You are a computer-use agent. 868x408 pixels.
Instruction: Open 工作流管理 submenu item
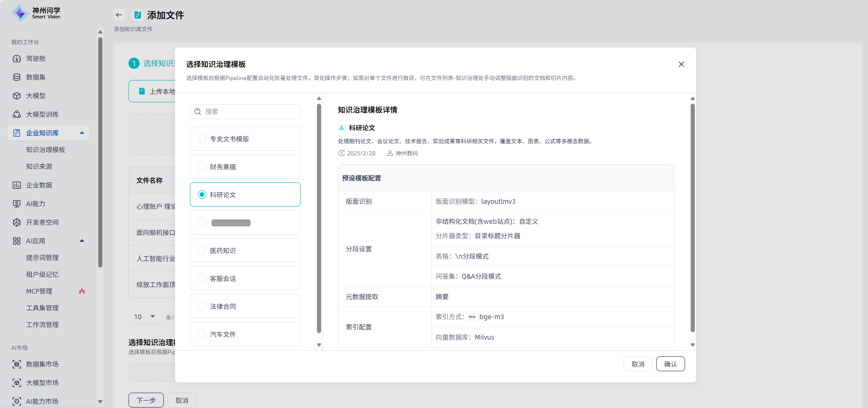click(x=42, y=325)
